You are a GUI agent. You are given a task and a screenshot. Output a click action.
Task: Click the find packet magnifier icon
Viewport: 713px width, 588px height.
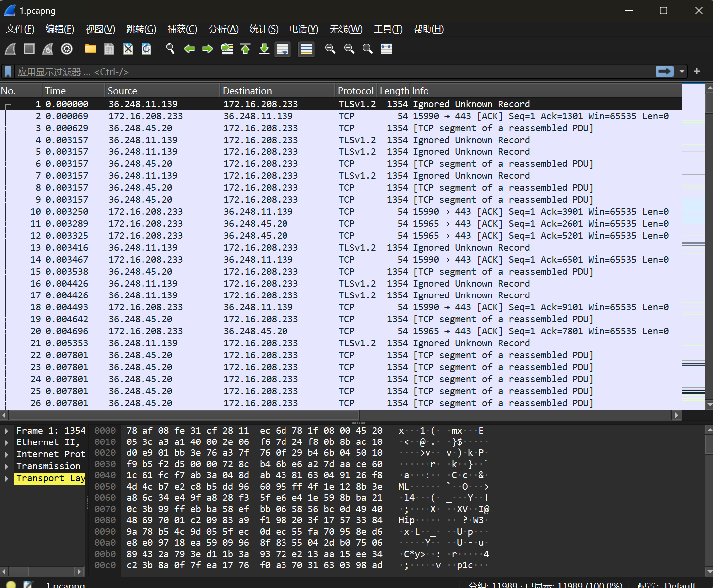pos(170,49)
